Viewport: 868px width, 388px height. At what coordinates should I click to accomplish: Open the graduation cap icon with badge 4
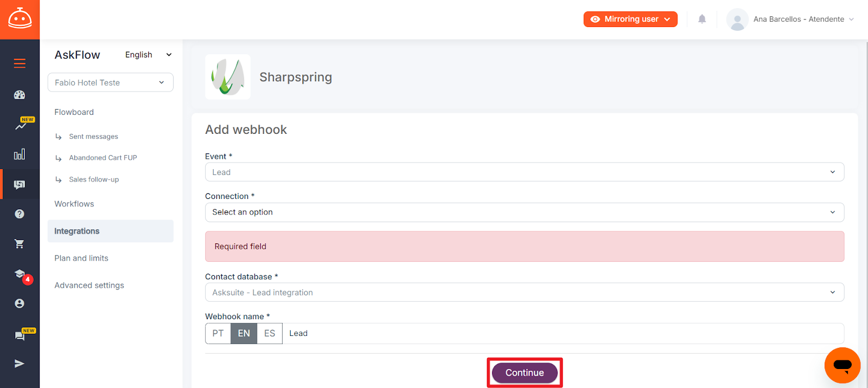pos(20,274)
